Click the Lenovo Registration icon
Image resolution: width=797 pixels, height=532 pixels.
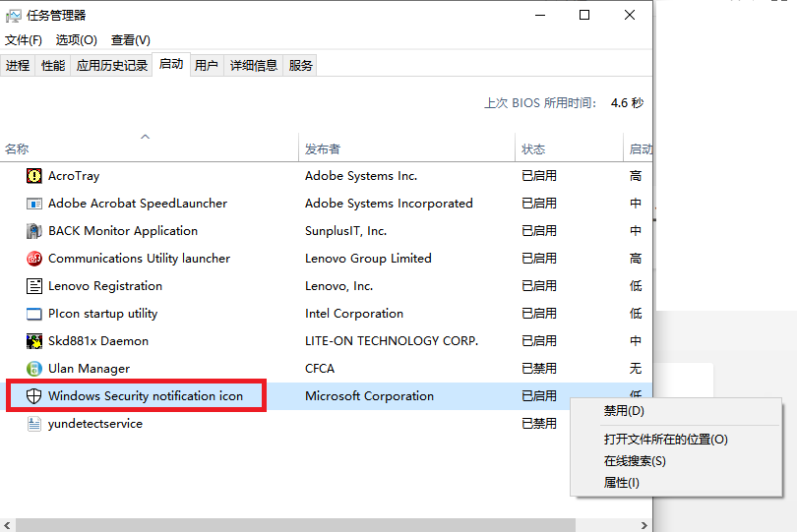tap(34, 286)
